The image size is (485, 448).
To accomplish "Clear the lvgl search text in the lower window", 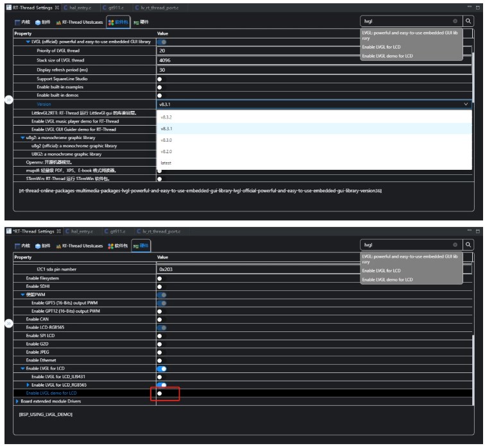I will point(455,245).
